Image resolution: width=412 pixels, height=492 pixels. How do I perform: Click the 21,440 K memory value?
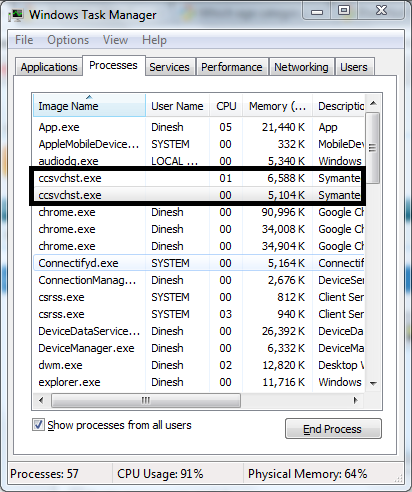click(x=283, y=127)
